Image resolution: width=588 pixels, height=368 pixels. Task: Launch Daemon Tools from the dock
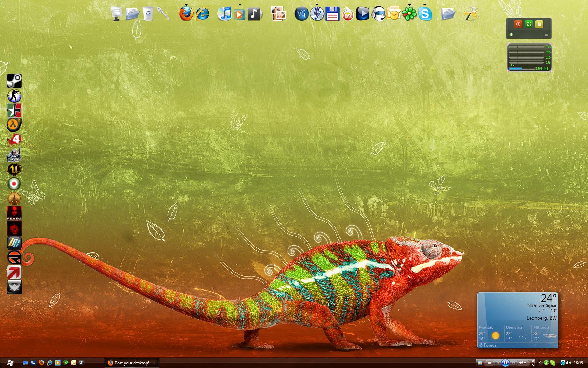[317, 14]
